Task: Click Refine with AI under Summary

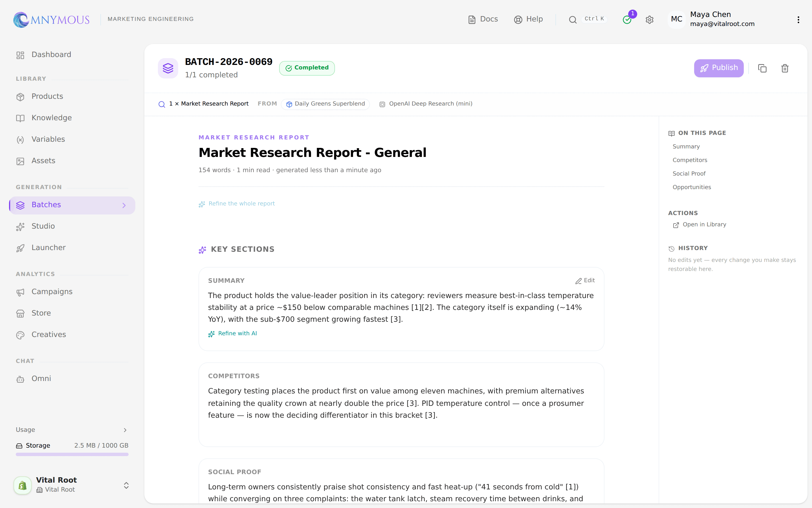Action: (233, 333)
